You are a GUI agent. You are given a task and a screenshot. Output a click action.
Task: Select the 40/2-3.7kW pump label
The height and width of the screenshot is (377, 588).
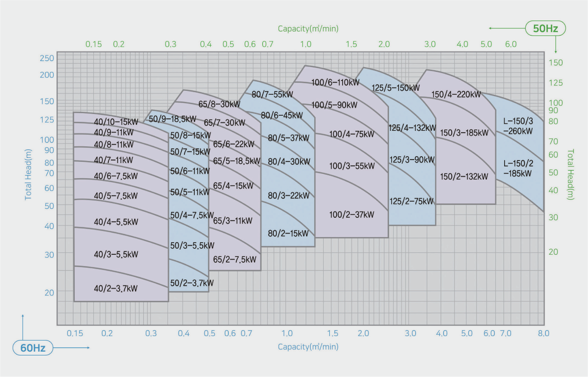[x=116, y=289]
